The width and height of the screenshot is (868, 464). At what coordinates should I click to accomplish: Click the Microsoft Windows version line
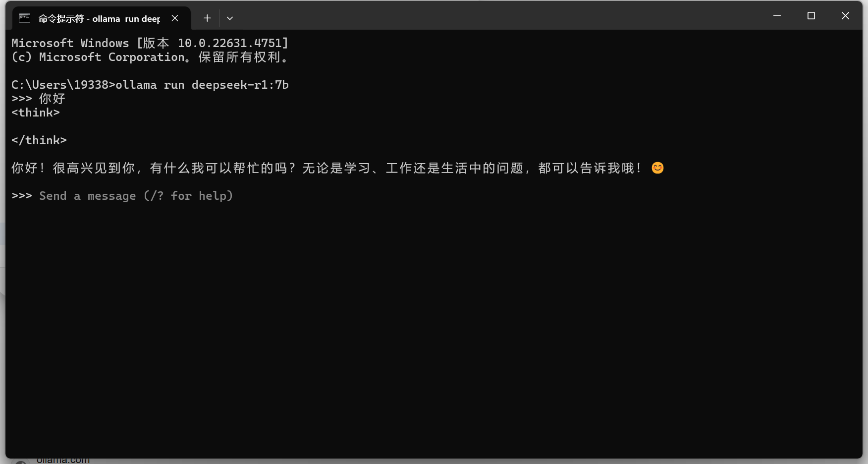click(x=150, y=43)
